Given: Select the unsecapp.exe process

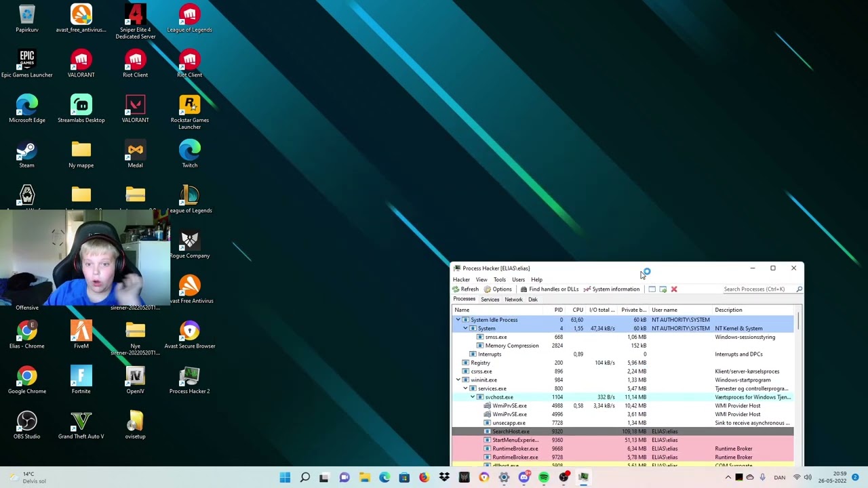Looking at the screenshot, I should pos(623,423).
